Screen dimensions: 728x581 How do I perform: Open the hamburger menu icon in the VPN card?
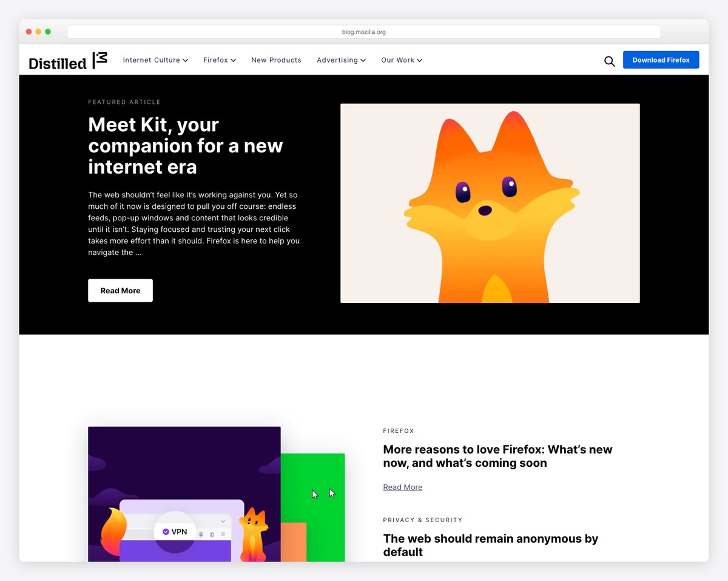click(223, 534)
